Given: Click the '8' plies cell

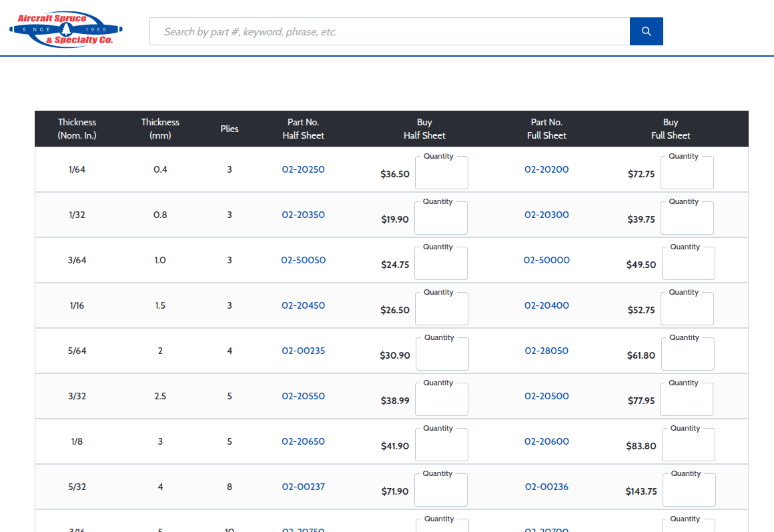Looking at the screenshot, I should coord(230,487).
